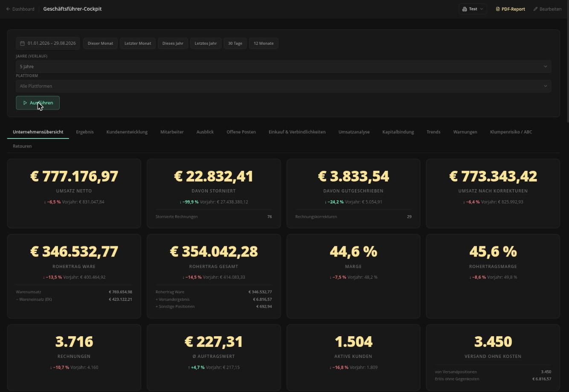The height and width of the screenshot is (392, 569).
Task: Open the Klumpenrisiko / ABC tab
Action: 511,132
